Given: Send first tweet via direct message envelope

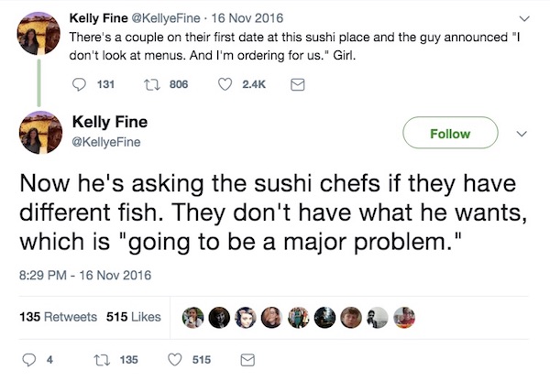Looking at the screenshot, I should pos(295,86).
